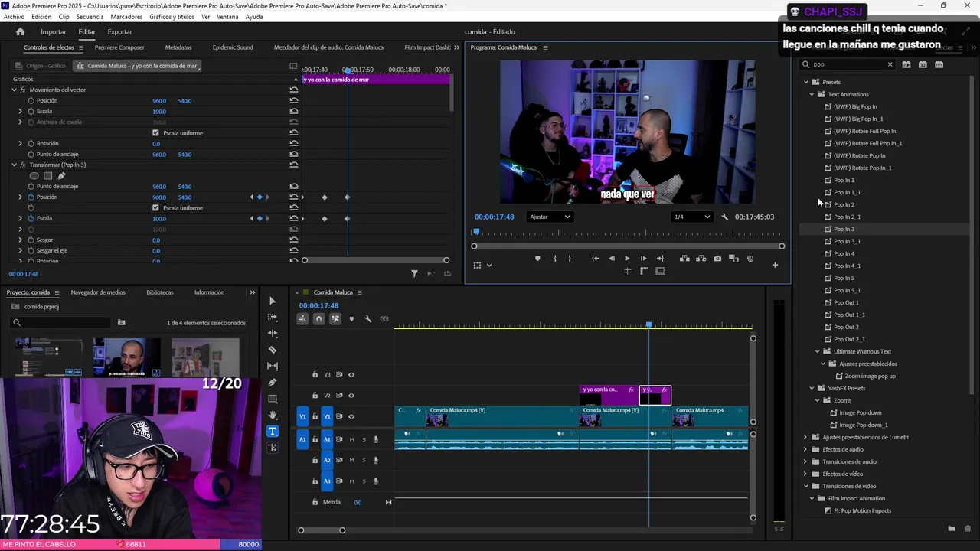Screen dimensions: 980x551
Task: Select the Slip tool
Action: [x=273, y=366]
